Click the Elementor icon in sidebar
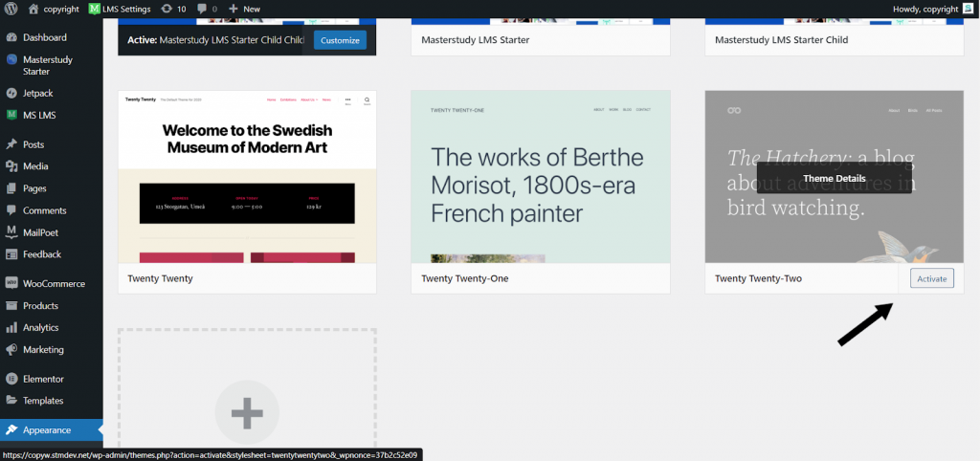Image resolution: width=980 pixels, height=461 pixels. pos(11,379)
